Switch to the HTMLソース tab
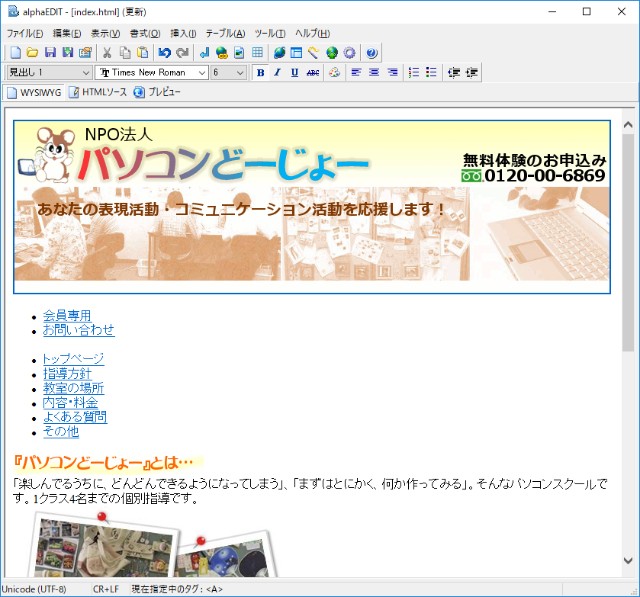This screenshot has height=597, width=640. 98,92
